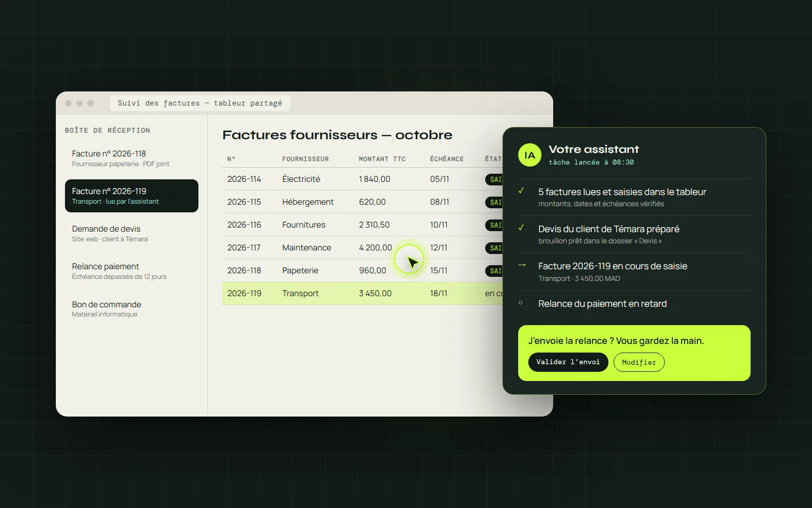Open the selected Facture n° 2026-119 message
Screen dimensions: 812x508
point(131,196)
